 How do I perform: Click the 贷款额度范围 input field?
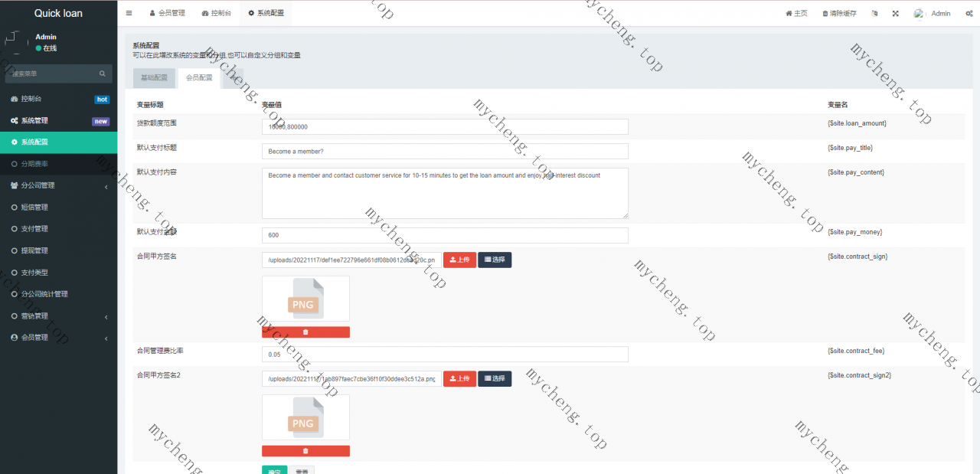[x=445, y=126]
